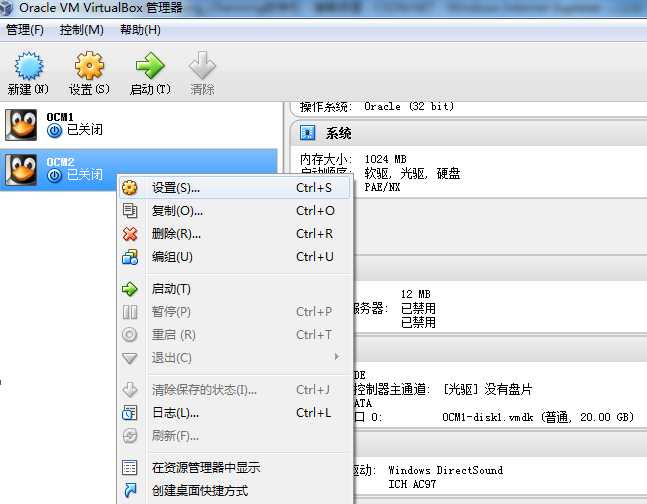
Task: Open the 控制(M) menu
Action: click(81, 30)
